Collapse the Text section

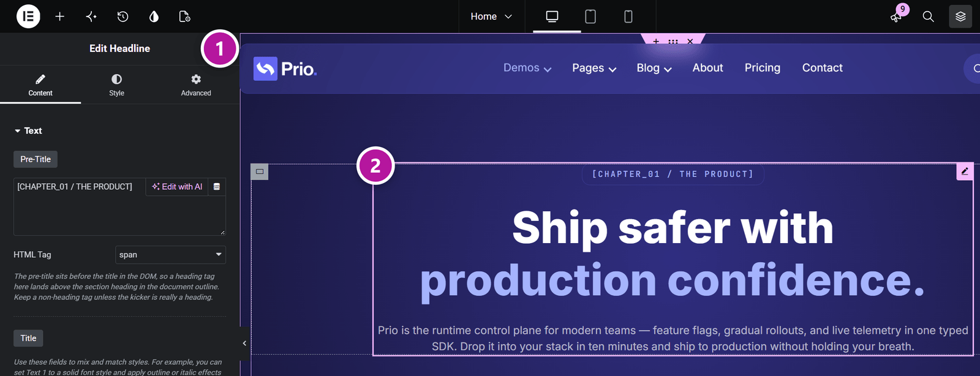pyautogui.click(x=28, y=130)
